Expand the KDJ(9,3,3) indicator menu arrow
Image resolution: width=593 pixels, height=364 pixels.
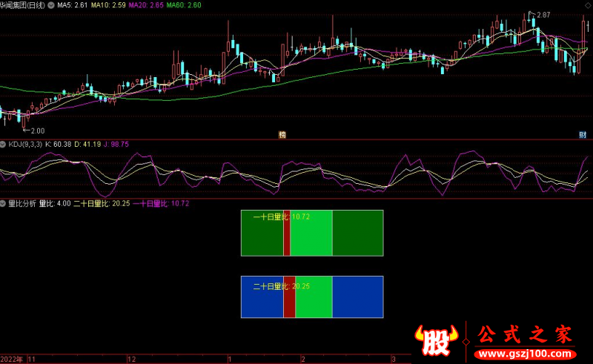[3, 144]
